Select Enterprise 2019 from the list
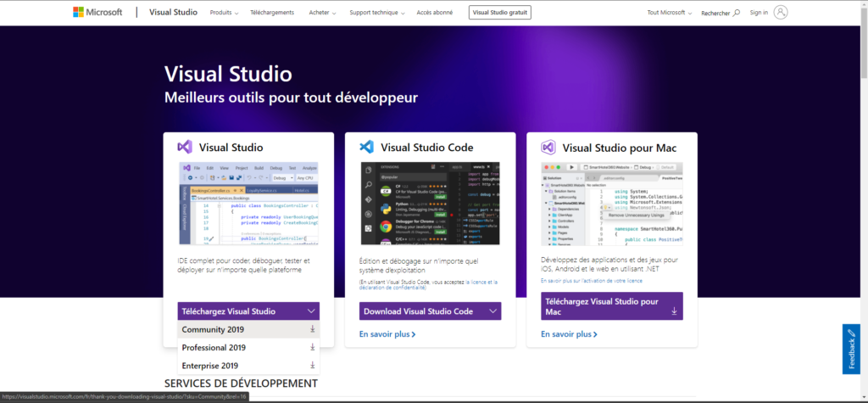 pyautogui.click(x=248, y=366)
